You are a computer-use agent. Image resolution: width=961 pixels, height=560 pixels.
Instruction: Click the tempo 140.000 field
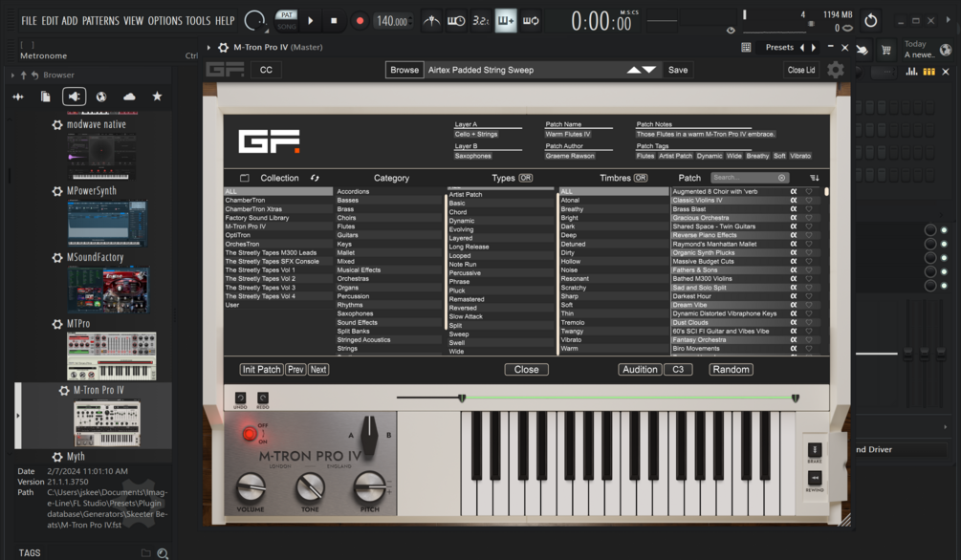(392, 21)
